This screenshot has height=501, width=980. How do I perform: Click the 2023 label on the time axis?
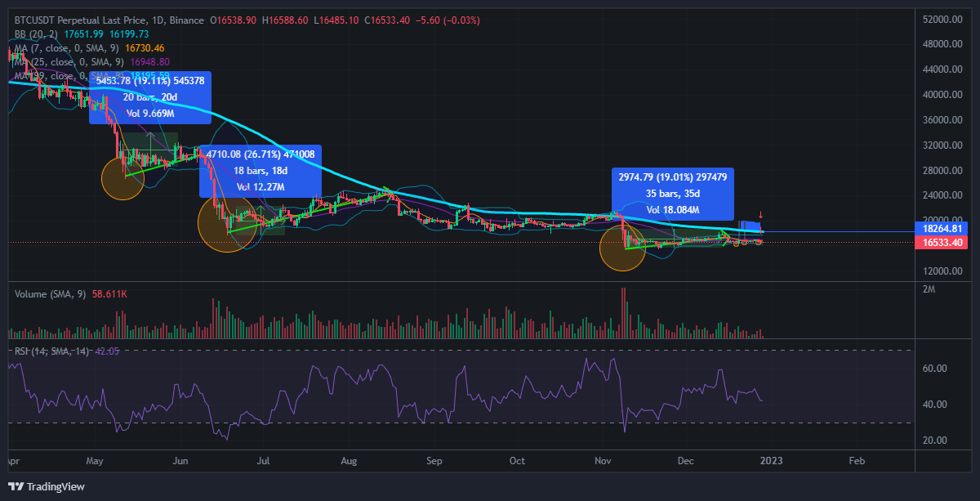point(771,460)
